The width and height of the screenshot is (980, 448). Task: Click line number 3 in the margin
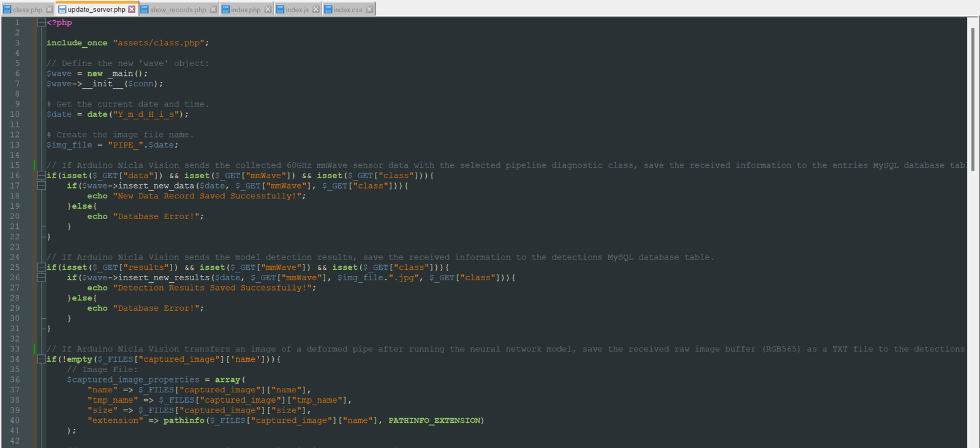(x=17, y=43)
